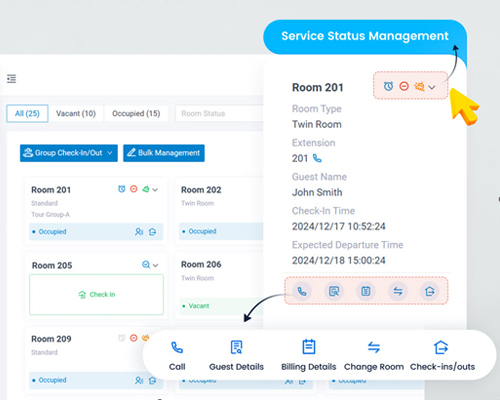Click the Check In button for Room 205
Viewport: 500px width, 400px height.
[96, 295]
